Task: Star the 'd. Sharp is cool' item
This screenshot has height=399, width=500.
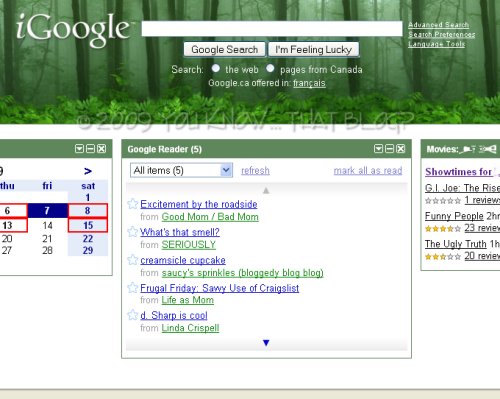Action: click(x=133, y=315)
